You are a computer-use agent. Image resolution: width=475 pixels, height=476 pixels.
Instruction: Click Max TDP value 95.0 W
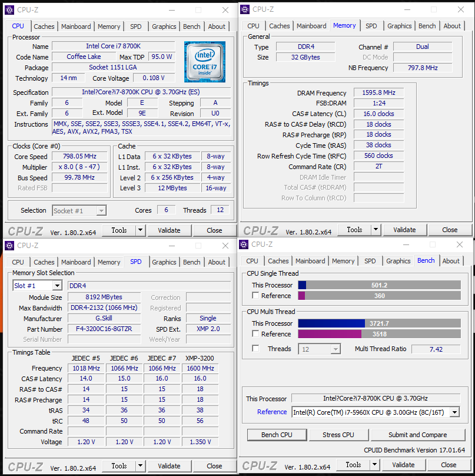point(162,57)
